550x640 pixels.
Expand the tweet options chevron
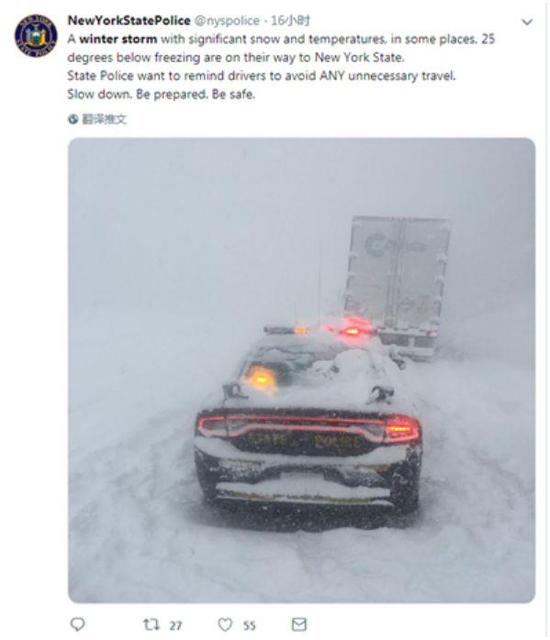click(x=528, y=22)
